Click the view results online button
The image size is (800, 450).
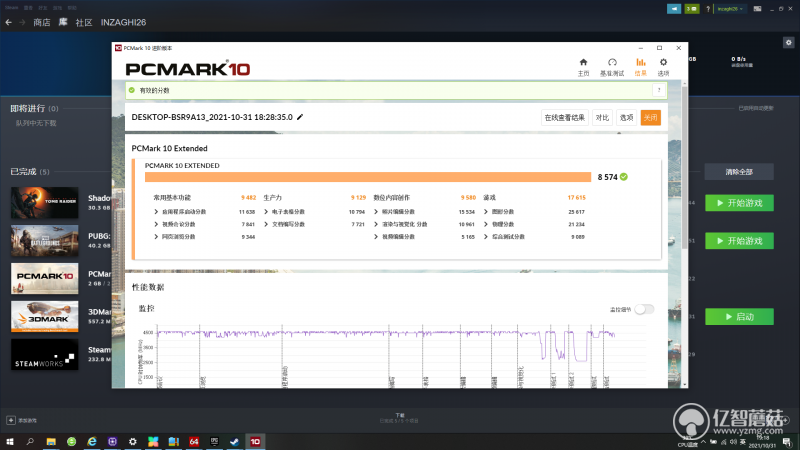564,117
